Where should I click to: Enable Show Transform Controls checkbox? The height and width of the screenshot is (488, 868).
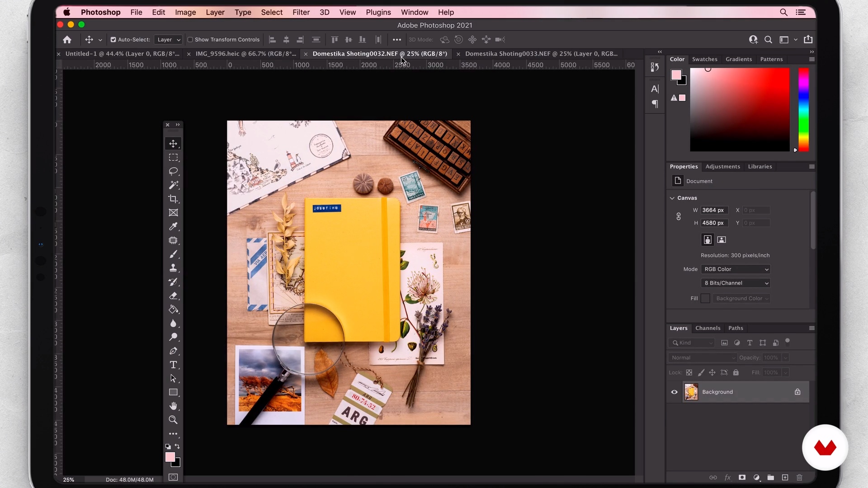click(x=190, y=40)
